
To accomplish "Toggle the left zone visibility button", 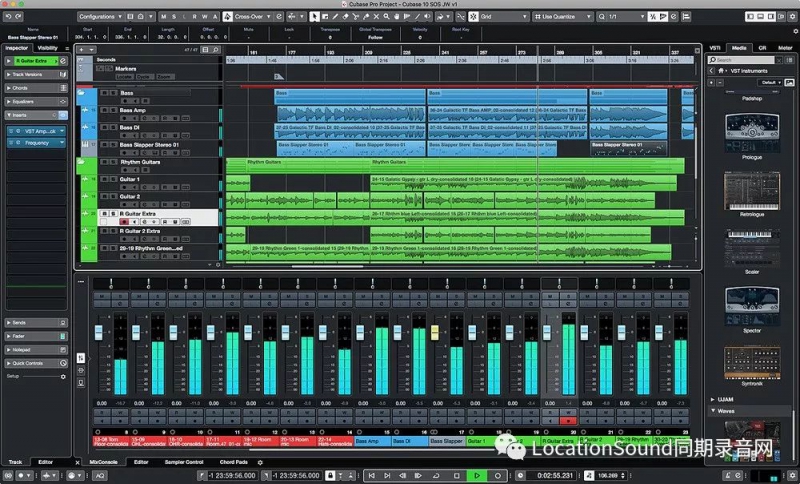I will point(750,16).
